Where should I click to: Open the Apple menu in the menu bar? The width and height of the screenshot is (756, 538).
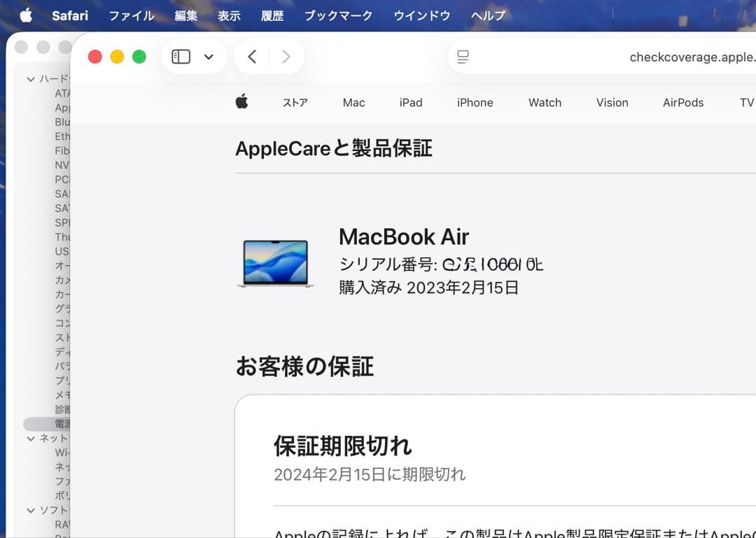[25, 15]
